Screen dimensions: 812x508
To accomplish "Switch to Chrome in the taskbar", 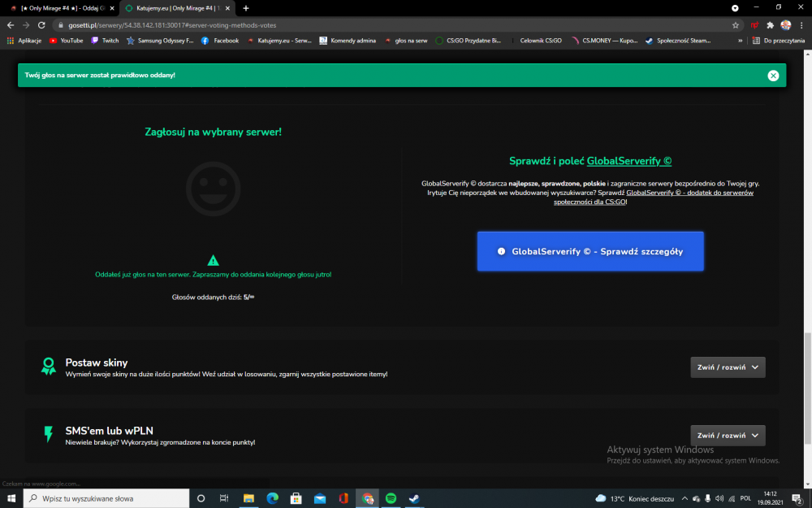I will [368, 498].
